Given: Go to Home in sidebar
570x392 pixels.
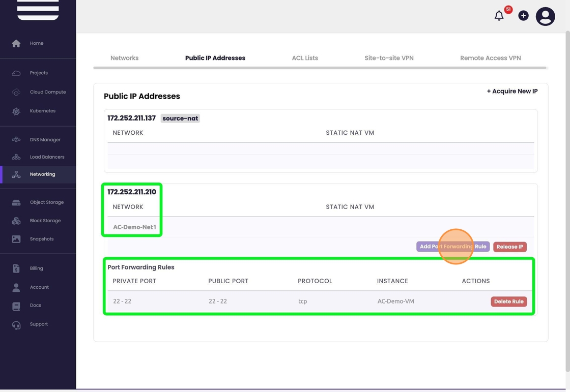Looking at the screenshot, I should point(36,43).
